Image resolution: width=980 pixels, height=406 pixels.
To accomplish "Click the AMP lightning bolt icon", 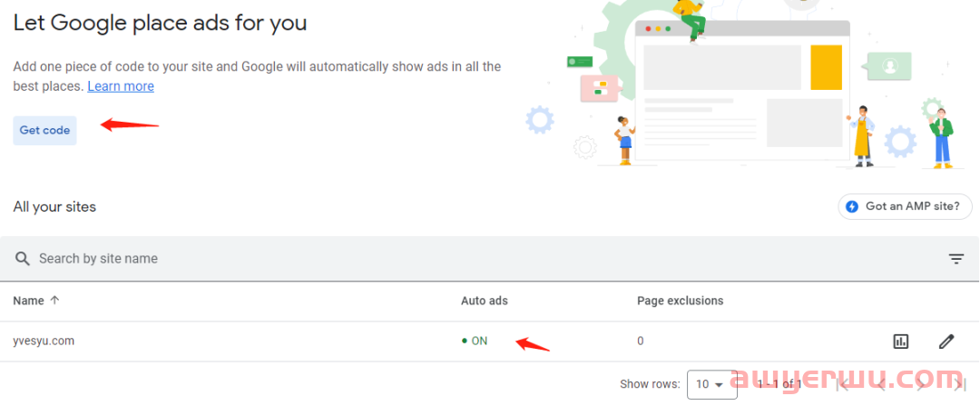I will 852,206.
